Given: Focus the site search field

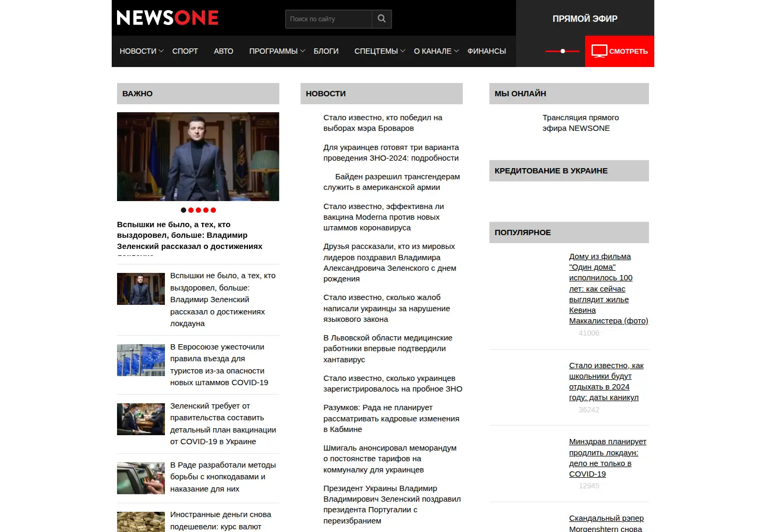Looking at the screenshot, I should [329, 19].
